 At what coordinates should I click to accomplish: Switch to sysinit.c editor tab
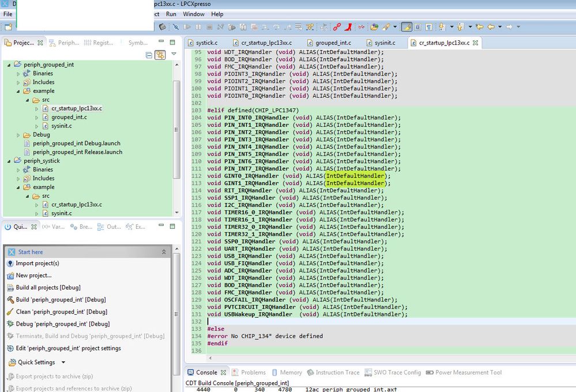coord(381,43)
